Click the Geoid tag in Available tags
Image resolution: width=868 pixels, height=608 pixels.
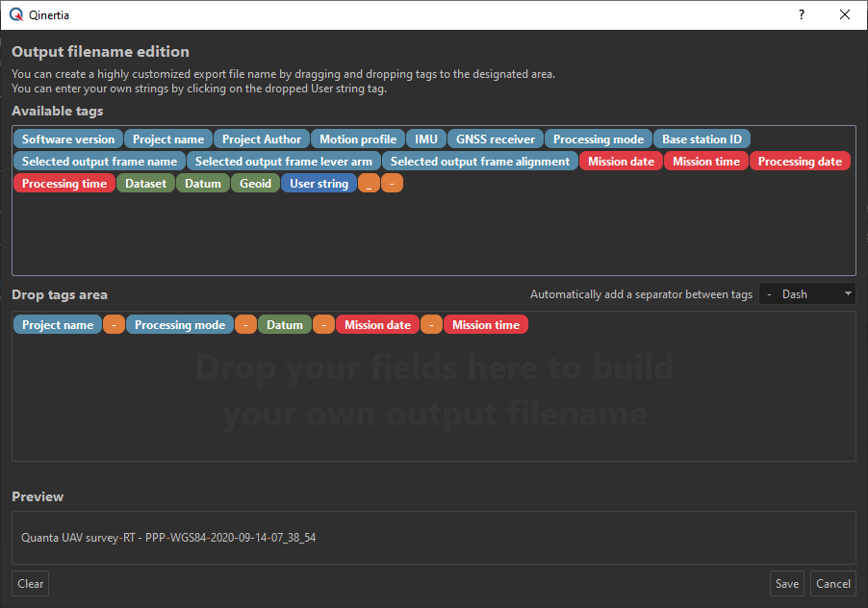pos(255,184)
